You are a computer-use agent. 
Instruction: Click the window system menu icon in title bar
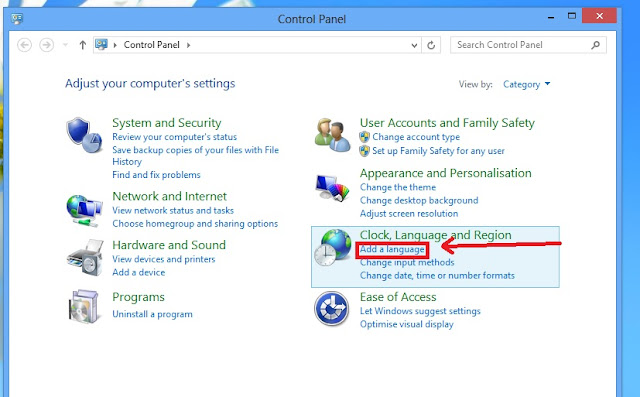17,18
